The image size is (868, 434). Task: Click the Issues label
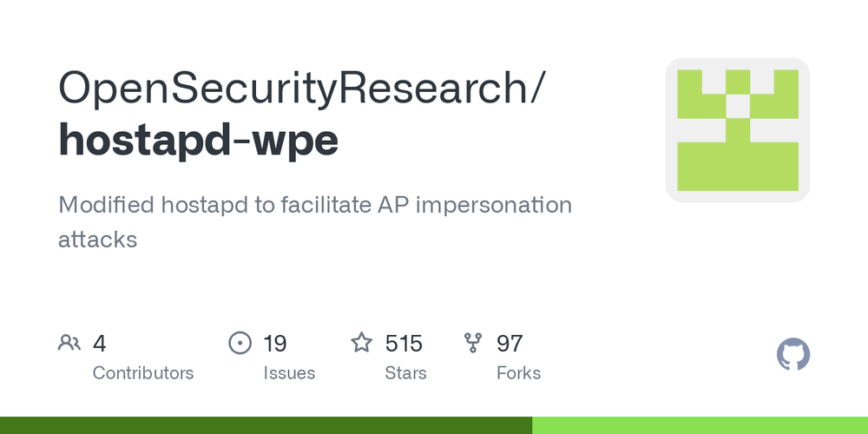[289, 373]
